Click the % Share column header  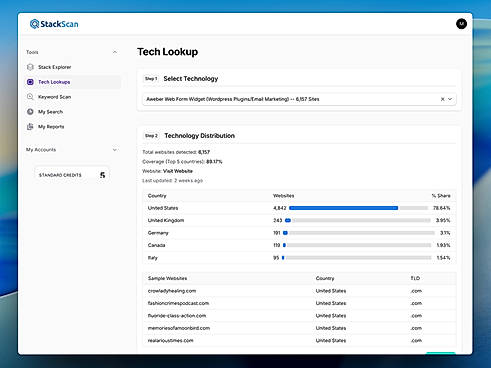pos(441,196)
